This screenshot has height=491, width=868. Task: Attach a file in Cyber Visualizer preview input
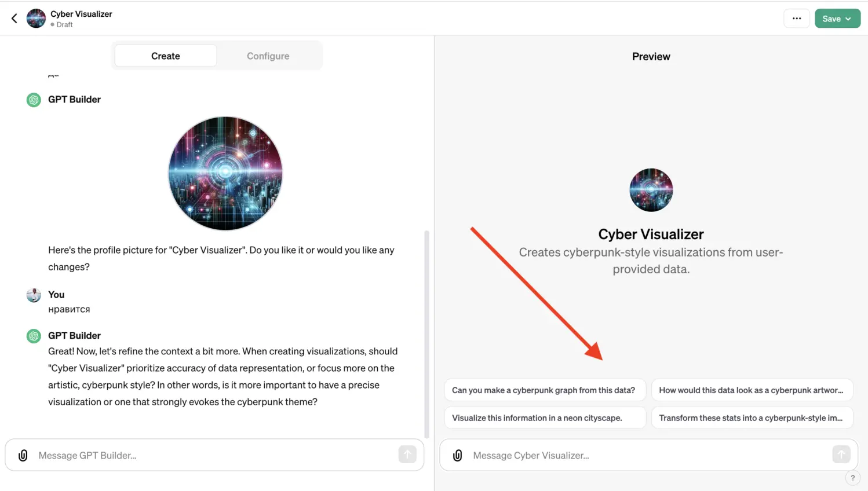tap(458, 455)
